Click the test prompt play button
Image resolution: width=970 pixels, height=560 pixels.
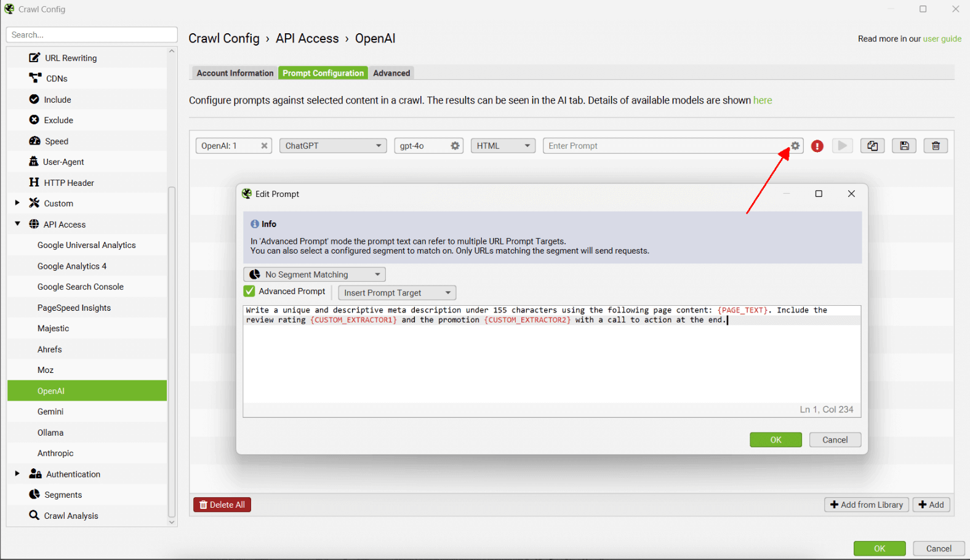[842, 146]
